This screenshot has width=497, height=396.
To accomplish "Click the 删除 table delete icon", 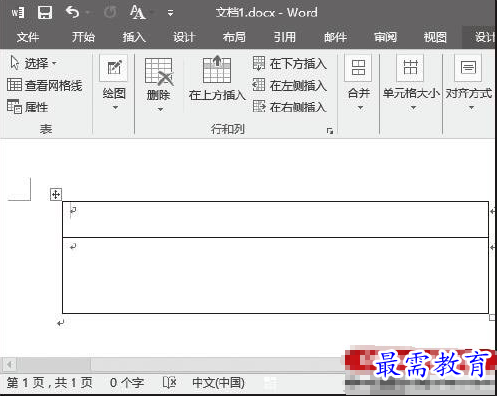I will pos(159,71).
